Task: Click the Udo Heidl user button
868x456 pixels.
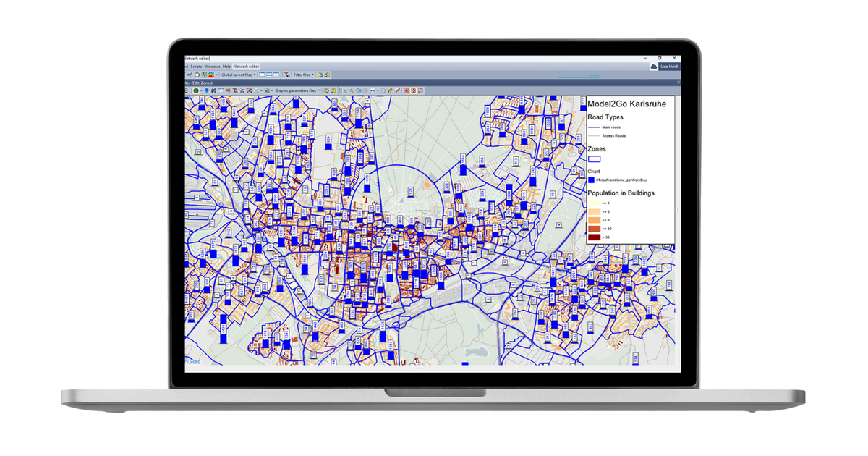Action: coord(665,67)
